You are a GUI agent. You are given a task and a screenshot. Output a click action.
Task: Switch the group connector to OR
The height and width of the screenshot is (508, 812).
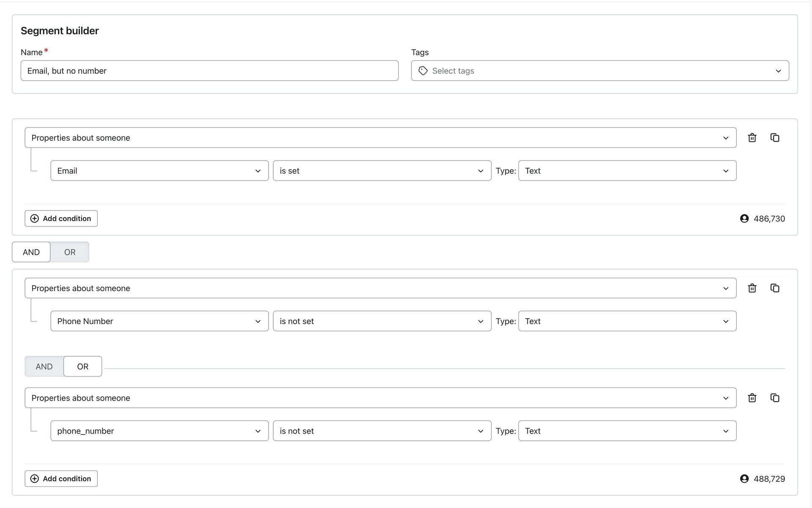point(70,252)
